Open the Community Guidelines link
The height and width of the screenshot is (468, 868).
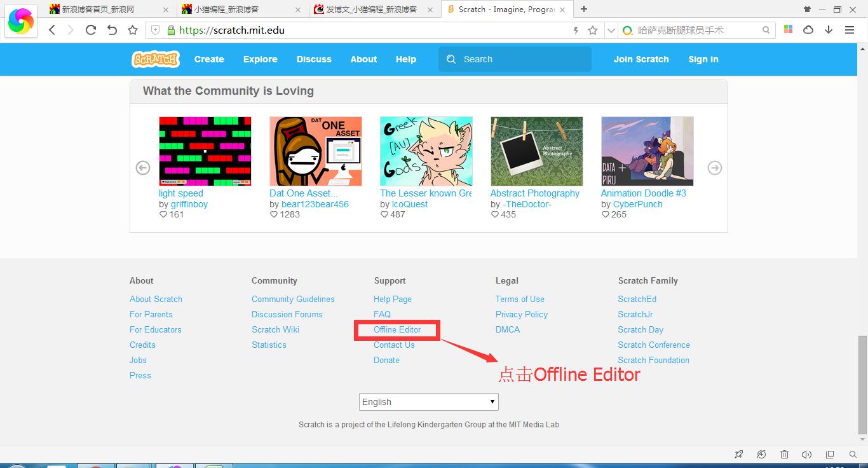pyautogui.click(x=293, y=299)
